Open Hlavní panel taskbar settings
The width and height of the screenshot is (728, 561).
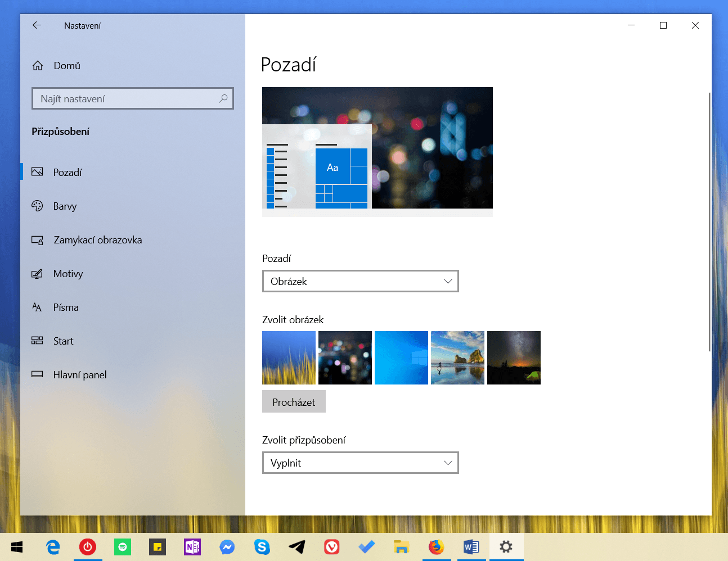[133, 374]
